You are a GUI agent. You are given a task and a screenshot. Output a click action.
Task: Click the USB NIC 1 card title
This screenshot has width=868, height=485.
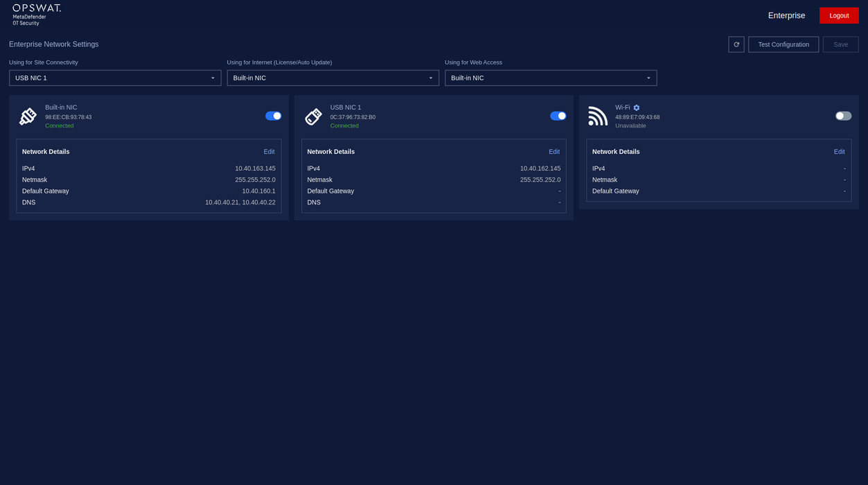click(346, 107)
